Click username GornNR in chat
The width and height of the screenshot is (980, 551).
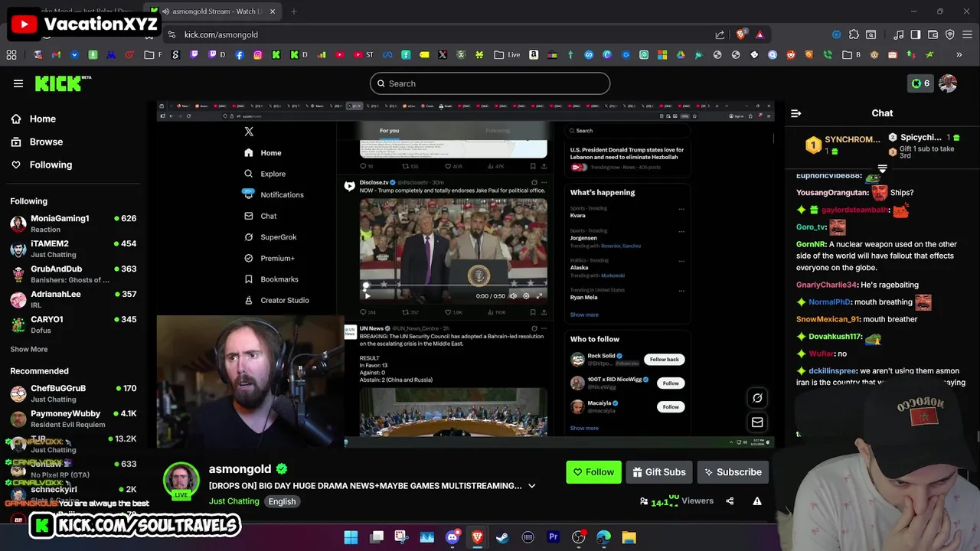point(811,244)
